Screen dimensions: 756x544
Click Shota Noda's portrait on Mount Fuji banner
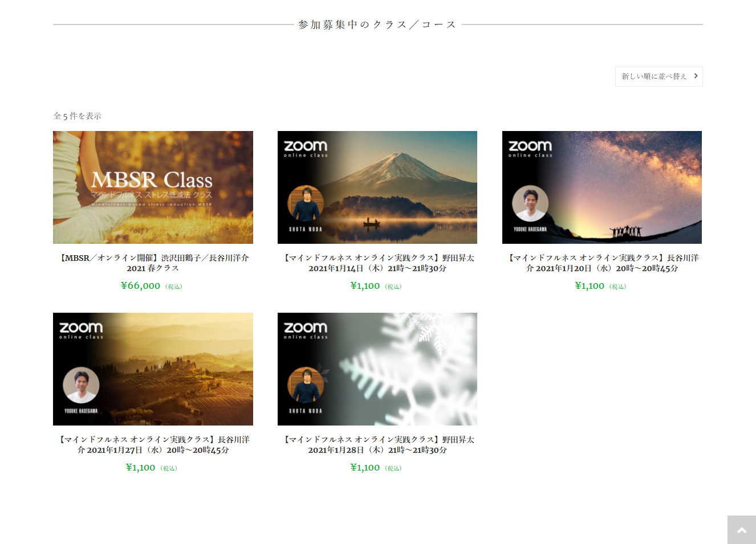tap(306, 203)
